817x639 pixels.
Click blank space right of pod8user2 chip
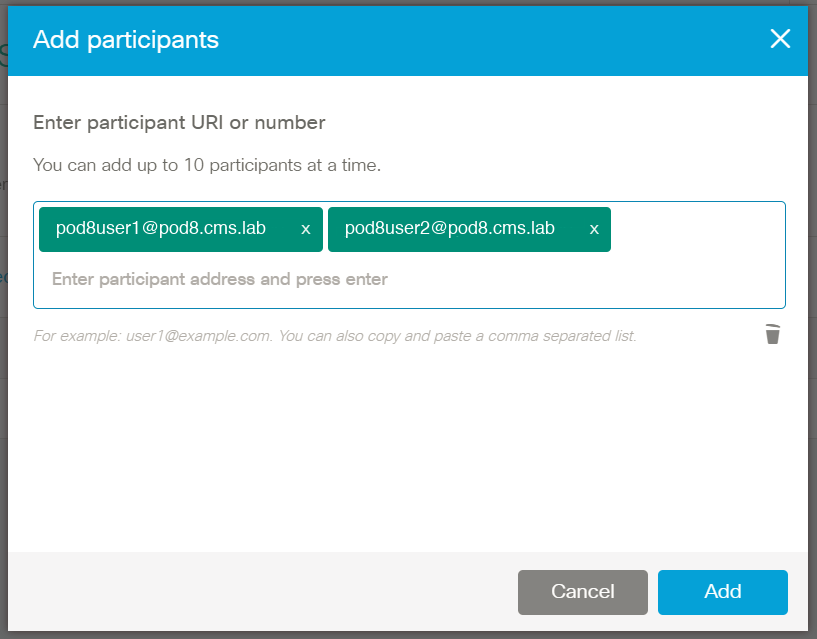(697, 229)
